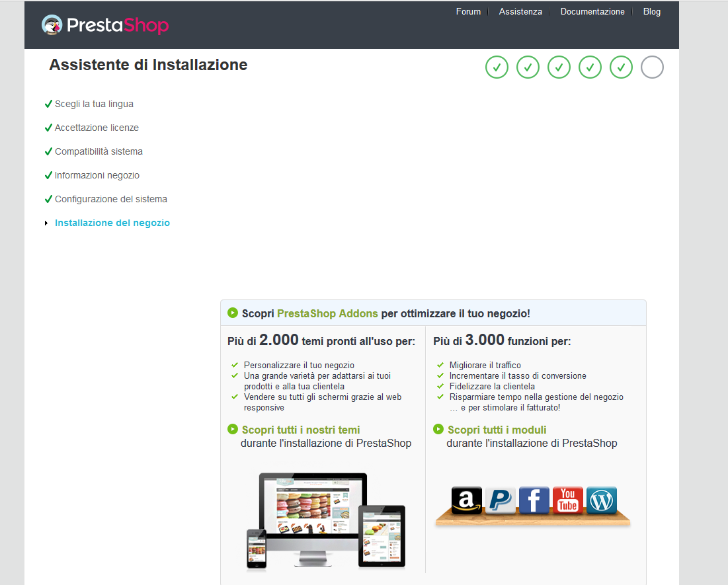
Task: Open the Scopri tutti i nostri temi link
Action: click(x=301, y=430)
